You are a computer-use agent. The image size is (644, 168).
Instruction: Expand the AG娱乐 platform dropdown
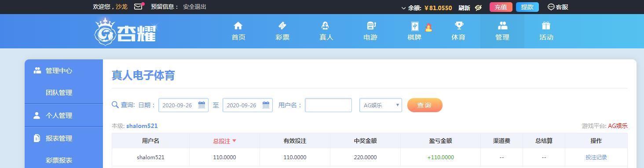381,105
